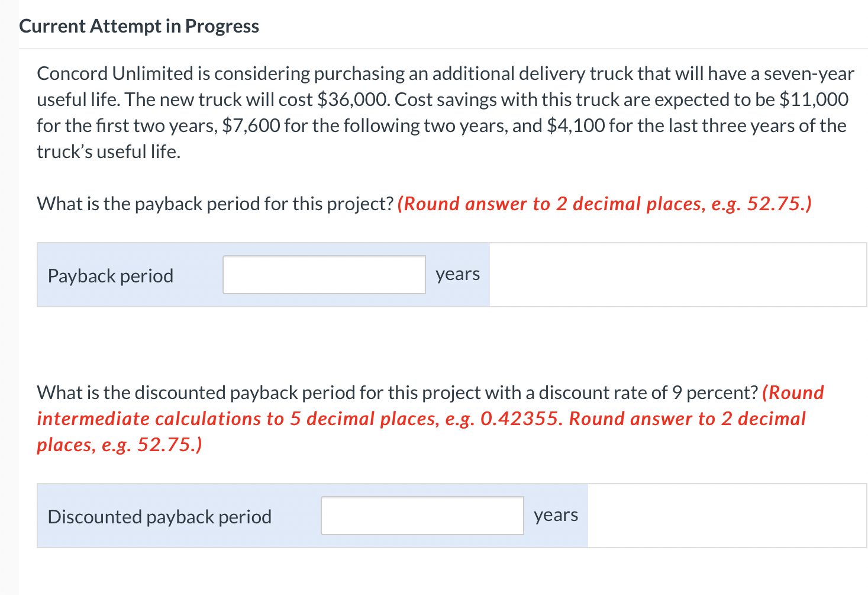Click the Payback period answer input box
This screenshot has height=595, width=868.
tap(324, 275)
